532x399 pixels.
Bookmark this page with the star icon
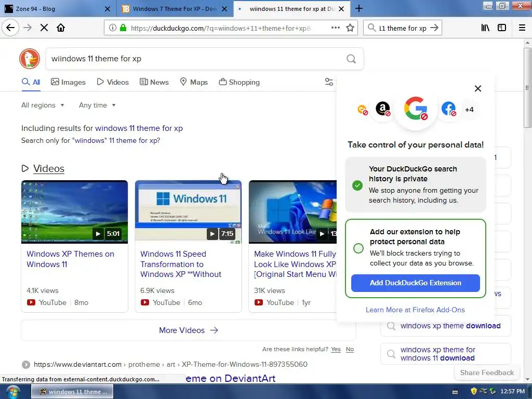[x=350, y=28]
